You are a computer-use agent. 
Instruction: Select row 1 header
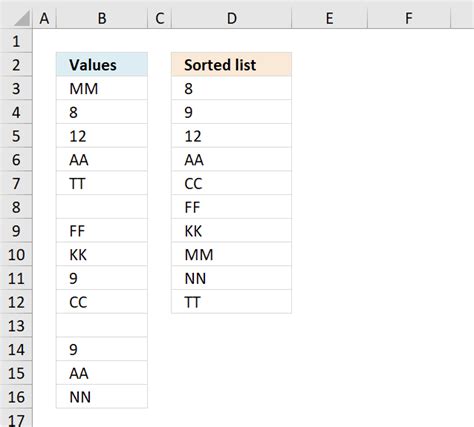16,41
